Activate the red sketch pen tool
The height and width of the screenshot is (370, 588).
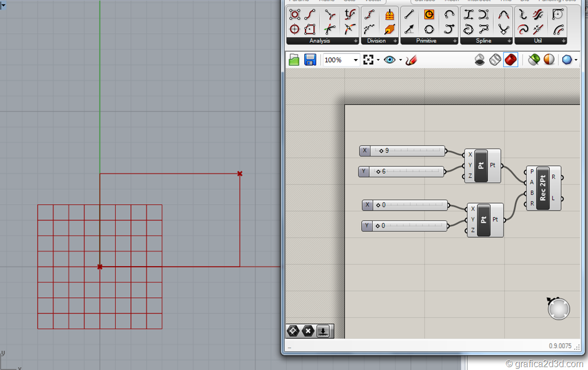pyautogui.click(x=411, y=60)
